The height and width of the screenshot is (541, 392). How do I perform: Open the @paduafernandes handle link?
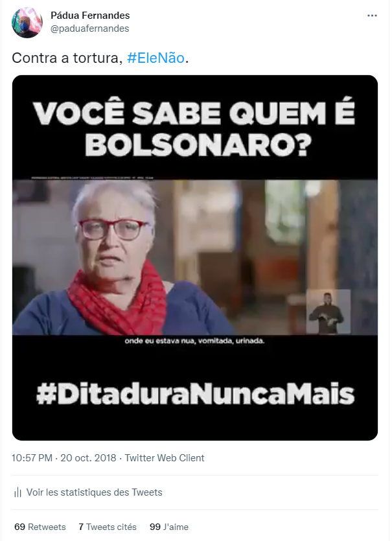[x=89, y=29]
